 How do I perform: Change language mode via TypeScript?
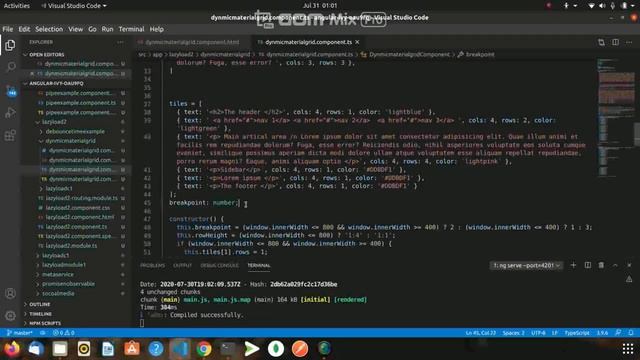click(577, 333)
